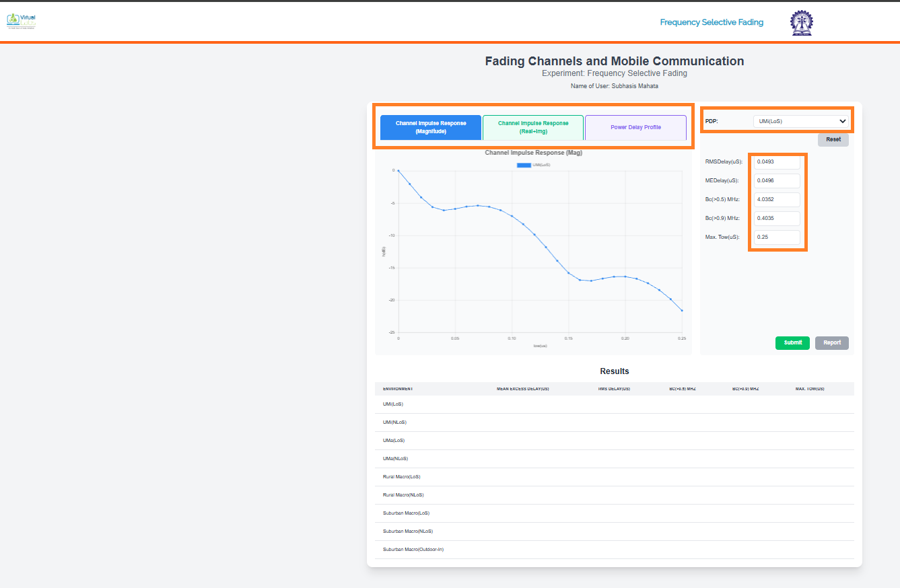Select the Bc(>0.5) MHz input box
Screen dimensions: 900x588
coord(777,200)
